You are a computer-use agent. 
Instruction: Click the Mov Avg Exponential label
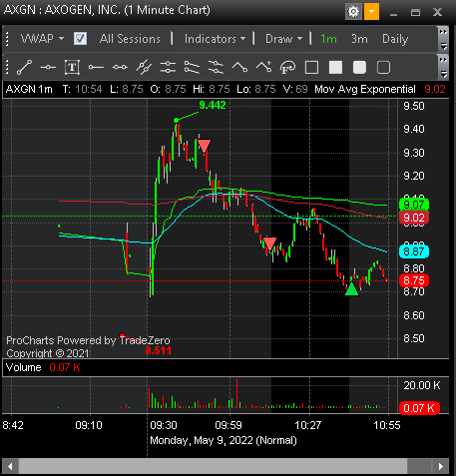[365, 89]
